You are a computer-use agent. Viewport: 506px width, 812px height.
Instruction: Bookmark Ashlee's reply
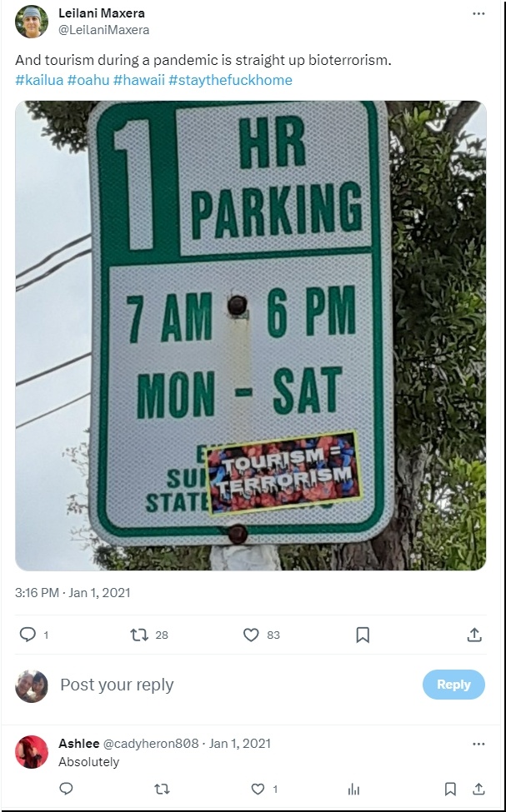pos(450,789)
